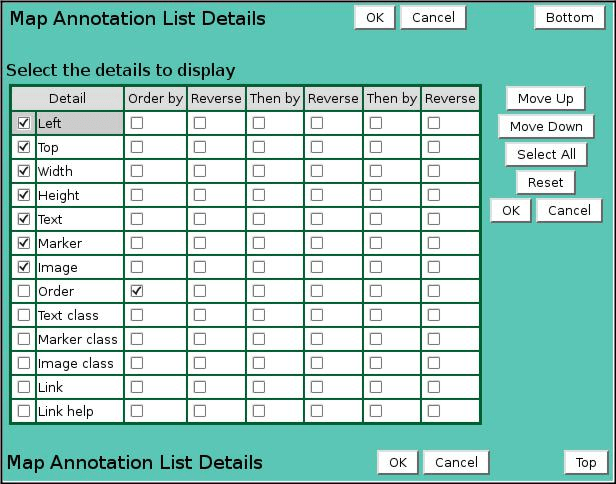Select the Left detail row label
Image resolution: width=616 pixels, height=484 pixels.
pos(79,123)
